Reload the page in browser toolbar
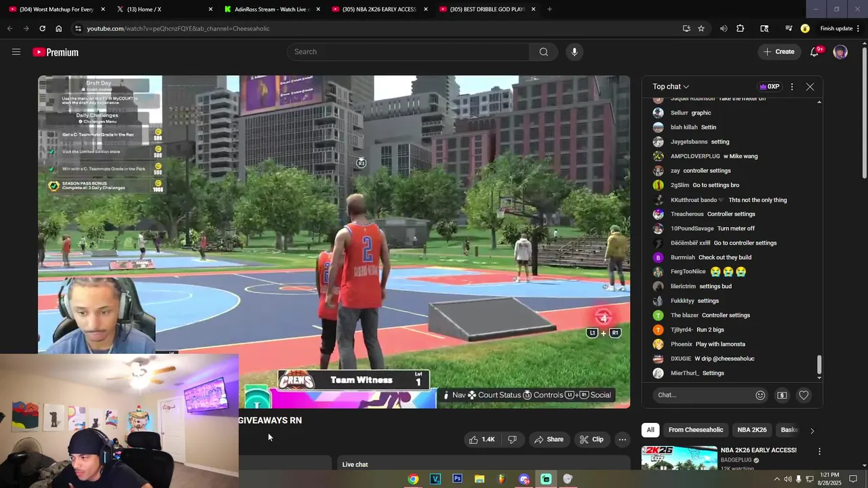 point(42,28)
